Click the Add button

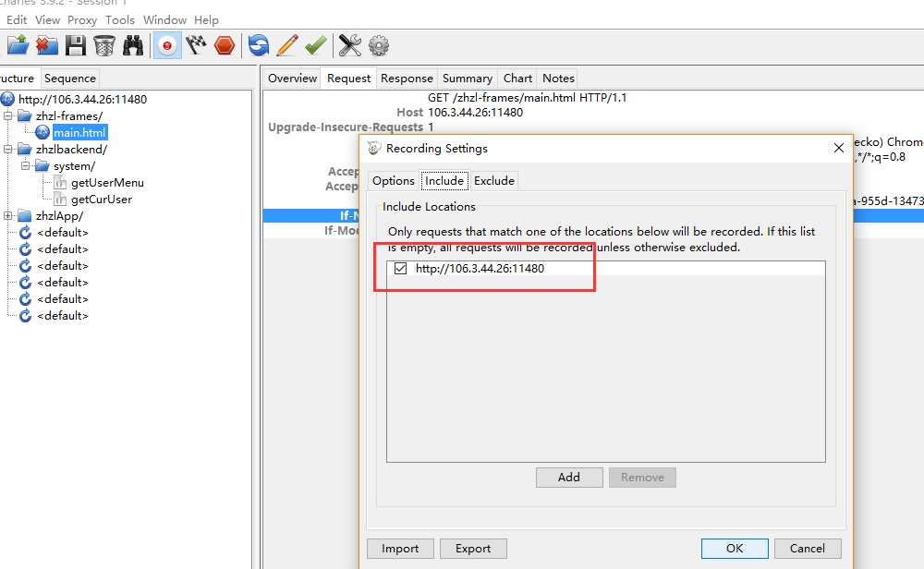click(x=569, y=478)
